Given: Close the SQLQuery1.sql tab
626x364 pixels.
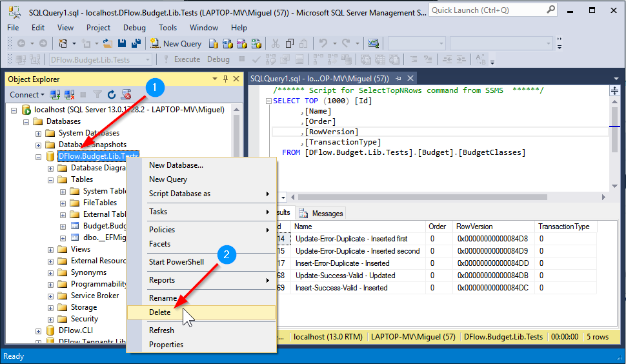Looking at the screenshot, I should (410, 78).
